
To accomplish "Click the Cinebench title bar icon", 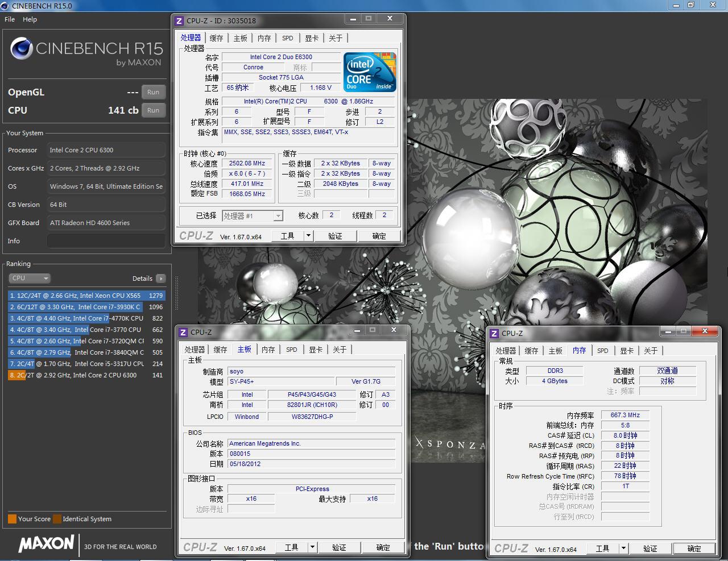I will [5, 5].
